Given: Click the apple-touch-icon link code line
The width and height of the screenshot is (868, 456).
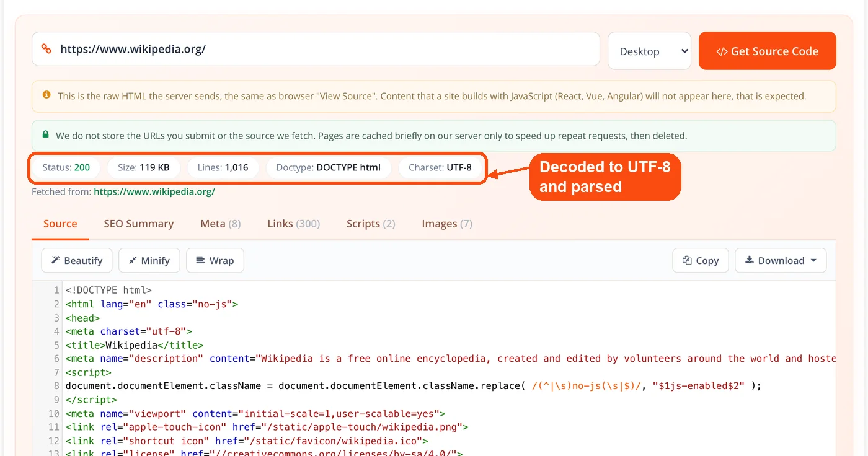Looking at the screenshot, I should coord(267,427).
